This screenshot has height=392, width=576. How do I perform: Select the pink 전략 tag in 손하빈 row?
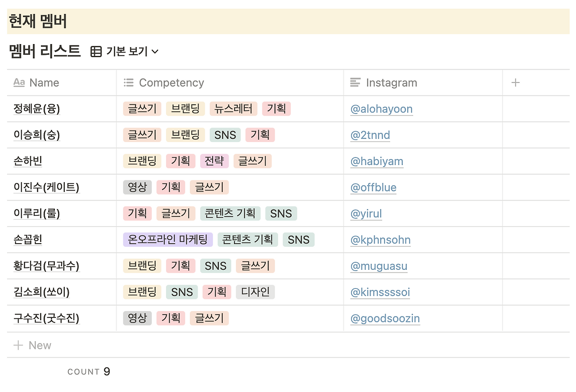tap(215, 161)
